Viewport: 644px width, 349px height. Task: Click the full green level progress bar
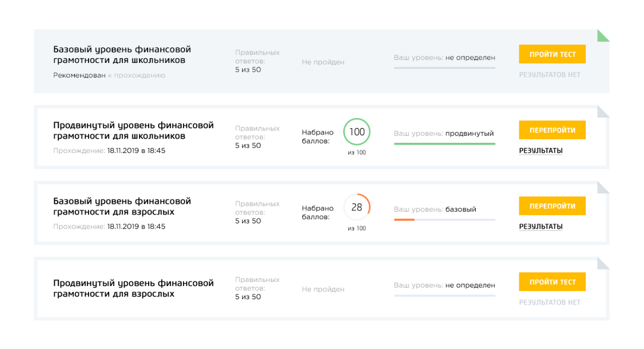(444, 144)
